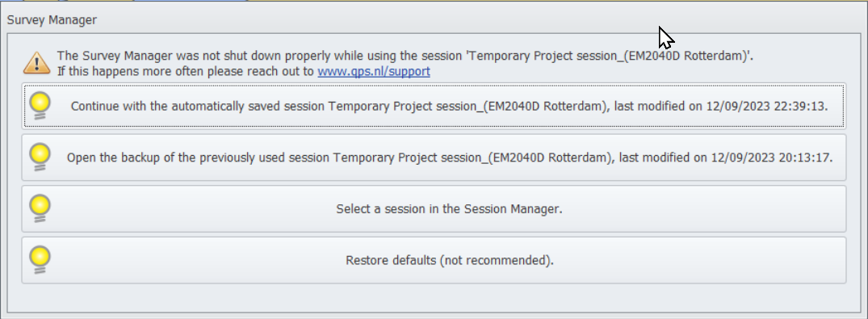Open the www.qps.nl/support link
The height and width of the screenshot is (319, 868).
tap(374, 71)
